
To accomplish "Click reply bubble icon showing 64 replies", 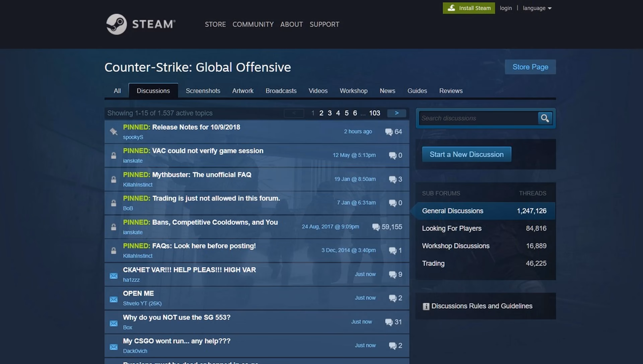I will pos(389,132).
